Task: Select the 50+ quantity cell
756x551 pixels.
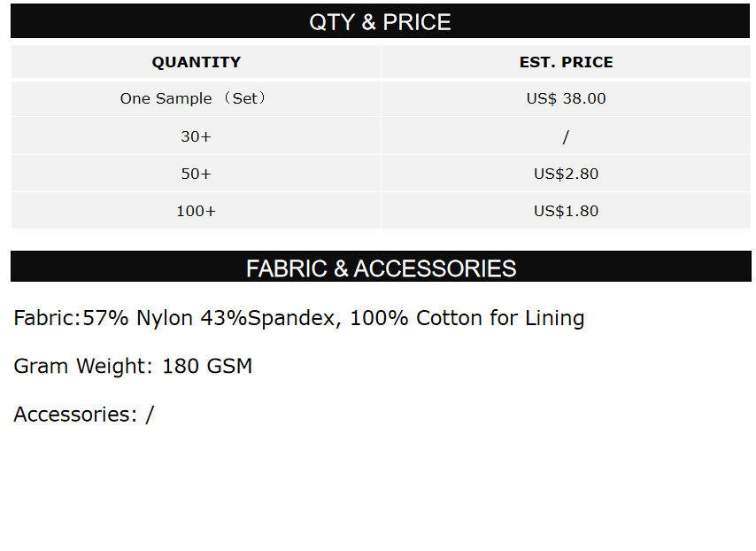Action: click(x=196, y=174)
